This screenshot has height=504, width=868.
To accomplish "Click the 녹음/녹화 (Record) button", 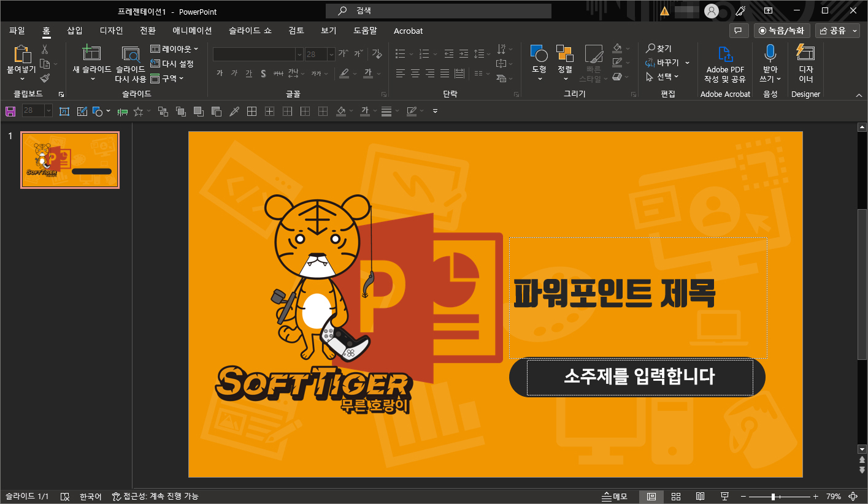I will pyautogui.click(x=782, y=30).
